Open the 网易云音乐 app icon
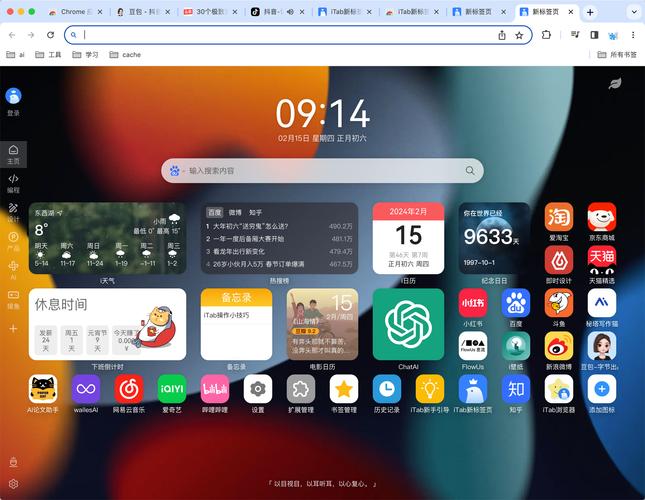Screen dimensions: 645x500 pyautogui.click(x=129, y=389)
